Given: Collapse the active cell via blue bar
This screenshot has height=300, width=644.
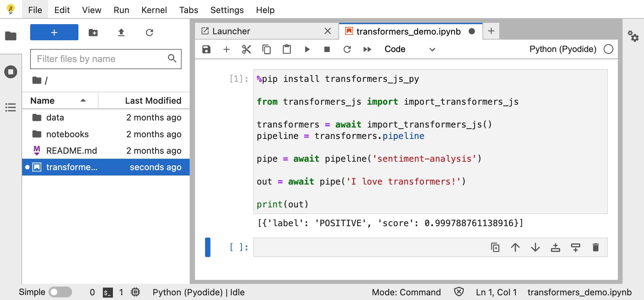Looking at the screenshot, I should tap(208, 247).
